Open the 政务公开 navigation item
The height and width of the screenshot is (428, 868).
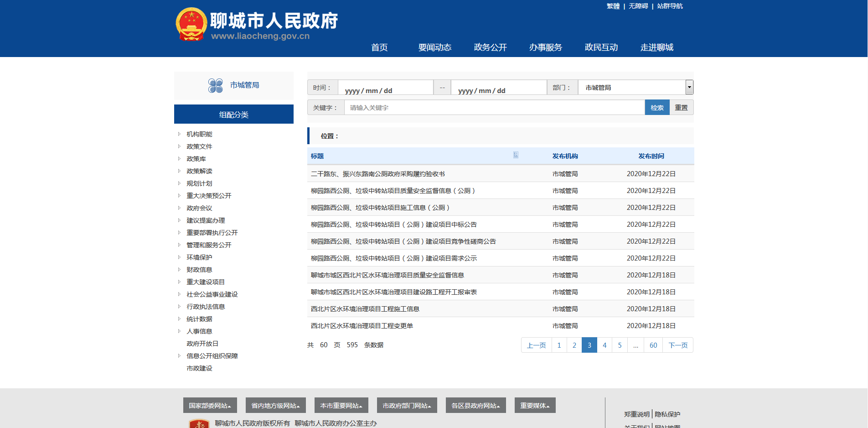tap(491, 47)
